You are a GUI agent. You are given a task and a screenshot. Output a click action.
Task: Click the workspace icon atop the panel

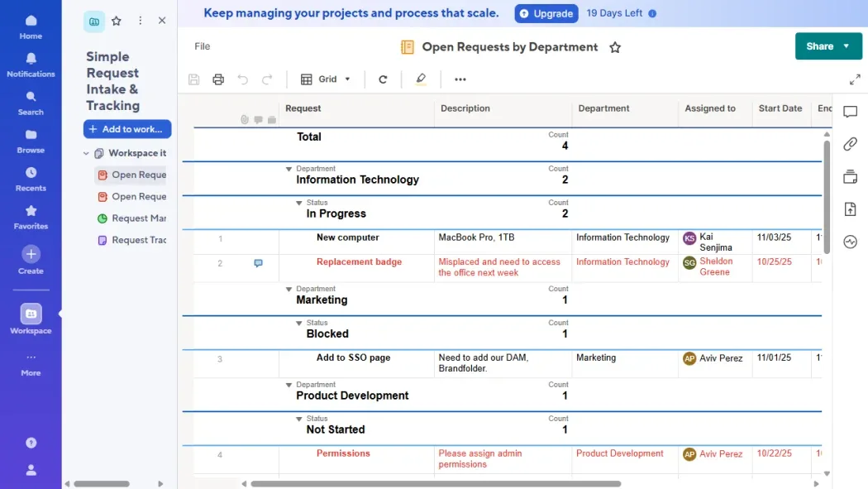pyautogui.click(x=94, y=22)
